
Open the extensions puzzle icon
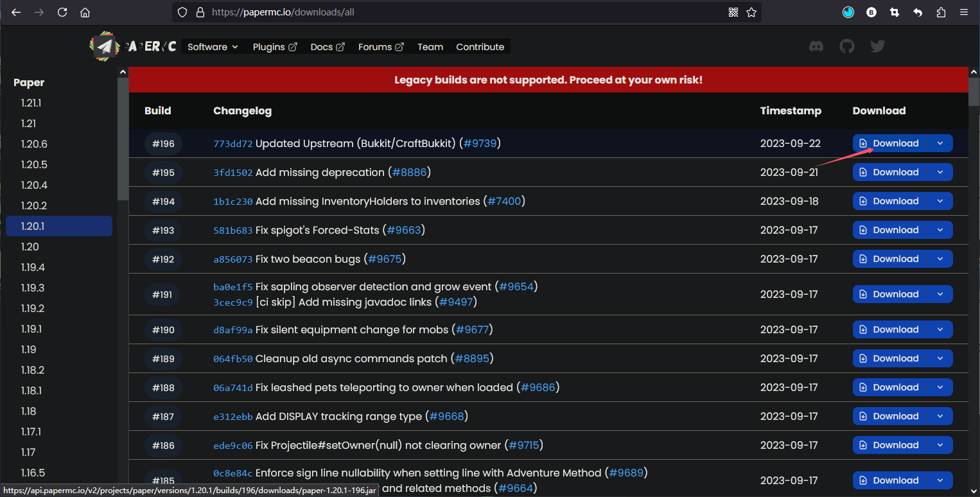click(x=941, y=12)
